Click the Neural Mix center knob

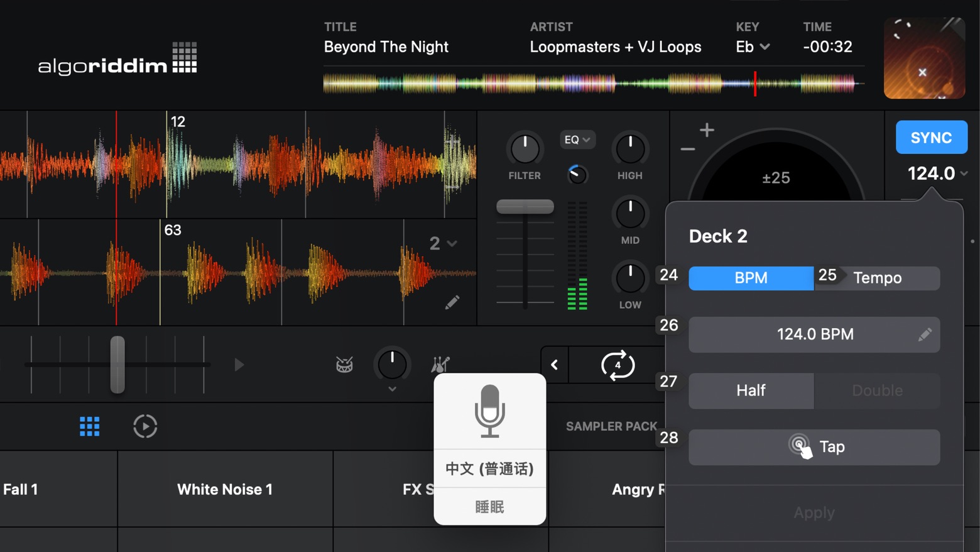point(392,364)
